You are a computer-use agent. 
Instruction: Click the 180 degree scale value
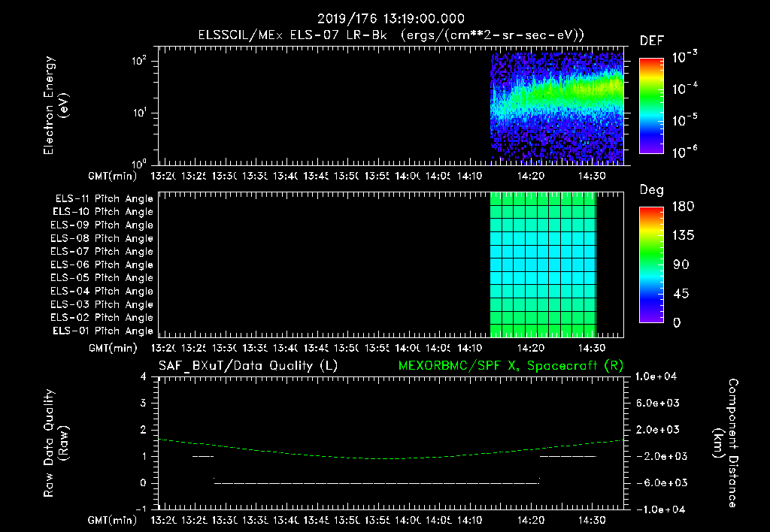click(684, 207)
